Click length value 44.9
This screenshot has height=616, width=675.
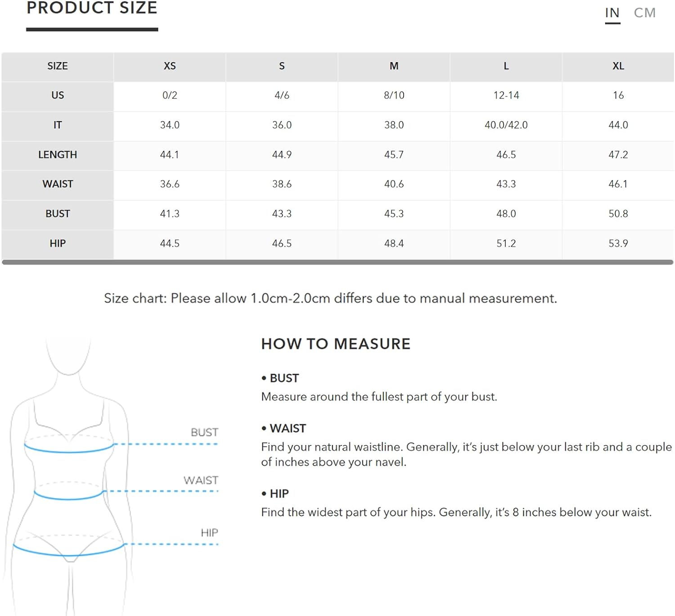pos(282,155)
